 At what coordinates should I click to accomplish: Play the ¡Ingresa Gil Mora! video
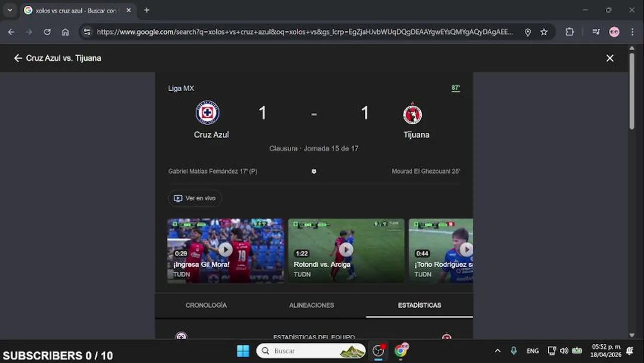[x=225, y=249]
